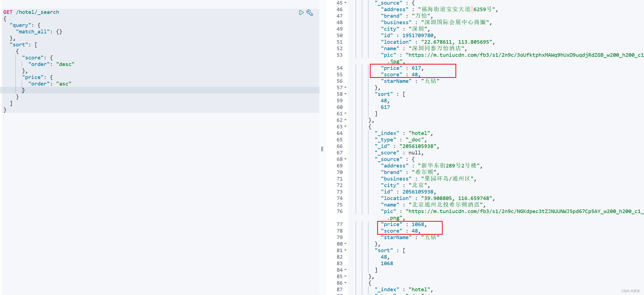Click the city value 北京
The width and height of the screenshot is (644, 295).
(x=418, y=185)
